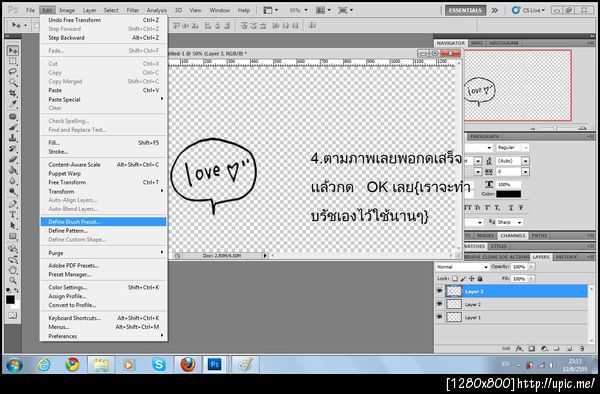Click the Character panel text color swatch
600x394 pixels.
pos(508,194)
